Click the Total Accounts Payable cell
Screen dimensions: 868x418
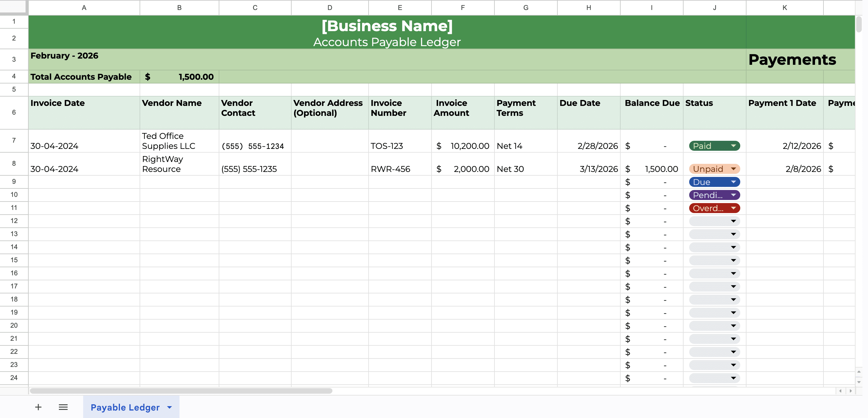coord(81,76)
